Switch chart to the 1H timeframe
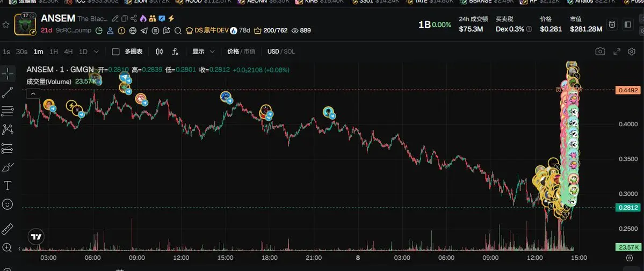The image size is (644, 271). 53,52
